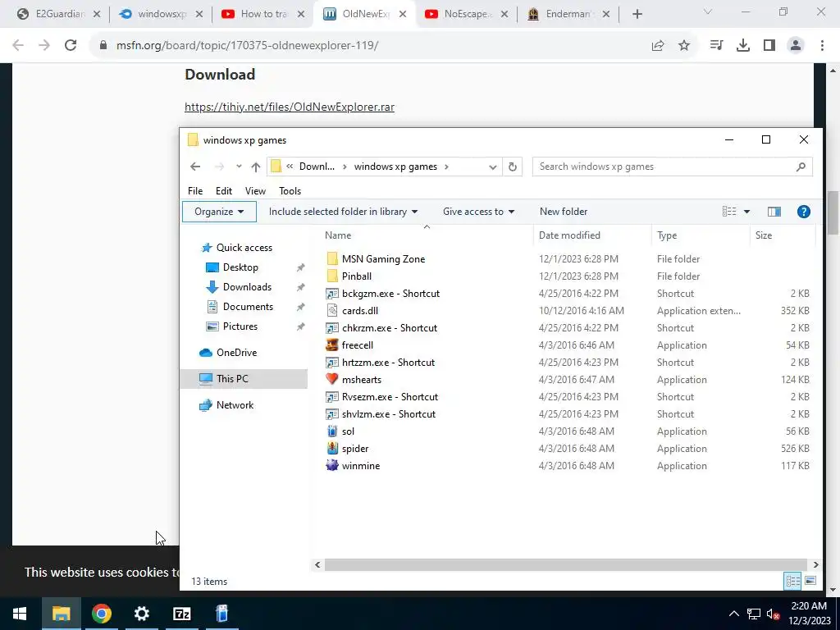Open Give access to dropdown
The image size is (840, 630).
click(478, 212)
